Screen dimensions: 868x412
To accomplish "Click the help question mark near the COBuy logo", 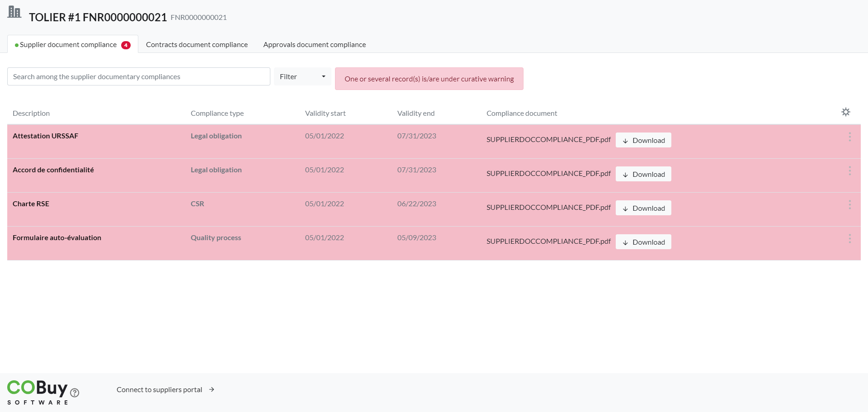I will click(75, 393).
